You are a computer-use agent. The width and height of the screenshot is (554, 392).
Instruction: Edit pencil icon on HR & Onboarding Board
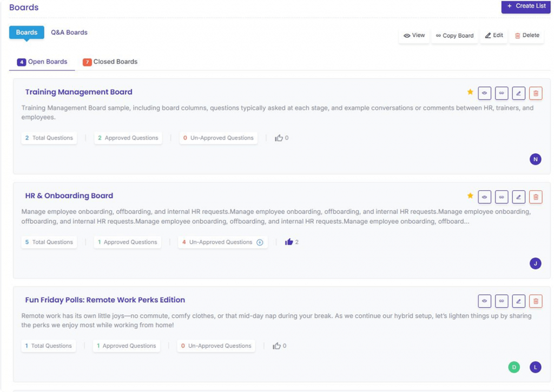[x=518, y=197]
